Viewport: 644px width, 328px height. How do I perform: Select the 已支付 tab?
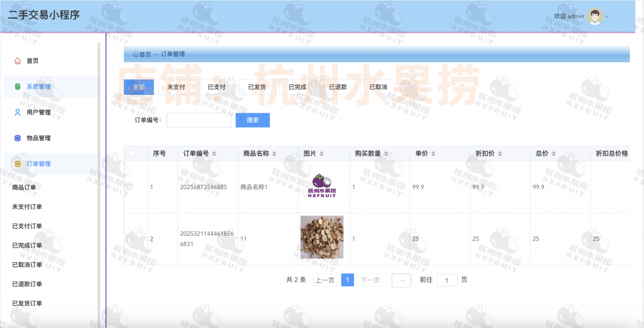[x=216, y=87]
